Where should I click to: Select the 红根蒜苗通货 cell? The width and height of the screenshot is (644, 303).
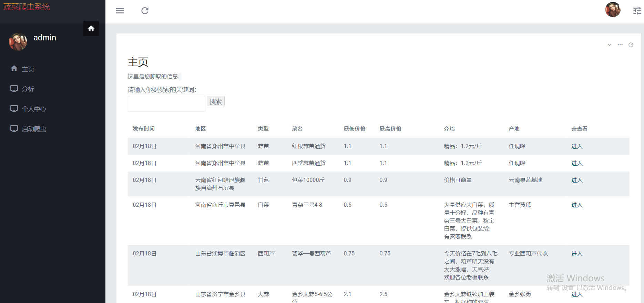click(309, 146)
